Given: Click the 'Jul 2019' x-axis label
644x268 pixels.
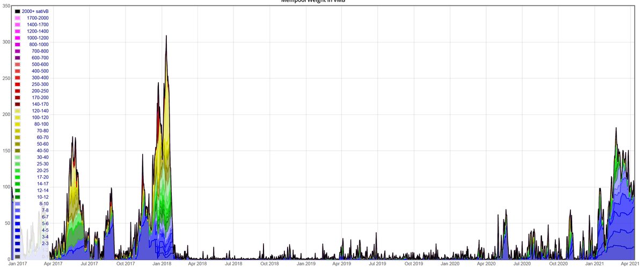Looking at the screenshot, I should click(x=377, y=264).
